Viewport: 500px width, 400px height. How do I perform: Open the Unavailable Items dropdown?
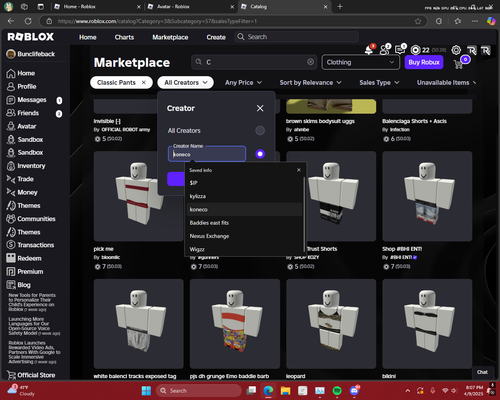pyautogui.click(x=446, y=82)
